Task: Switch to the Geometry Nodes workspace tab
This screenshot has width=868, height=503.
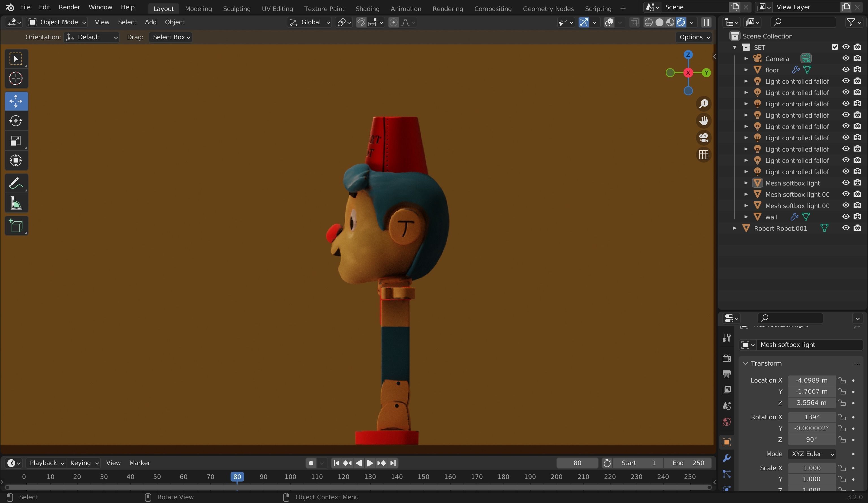Action: (x=548, y=8)
